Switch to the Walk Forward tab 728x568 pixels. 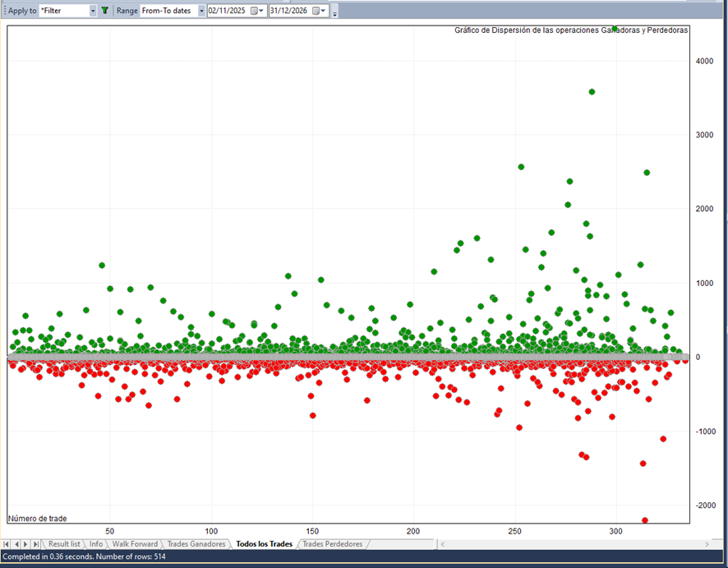click(x=135, y=544)
